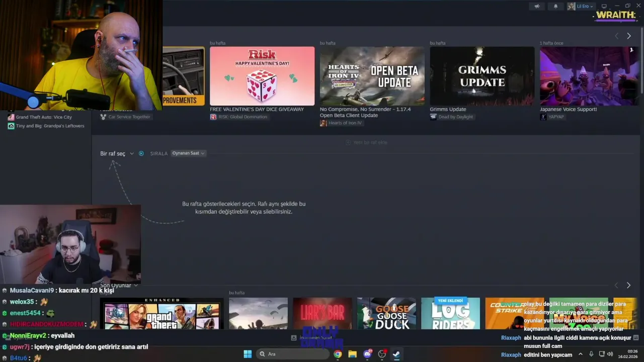
Task: Switch to the Steam taskbar icon
Action: click(396, 354)
